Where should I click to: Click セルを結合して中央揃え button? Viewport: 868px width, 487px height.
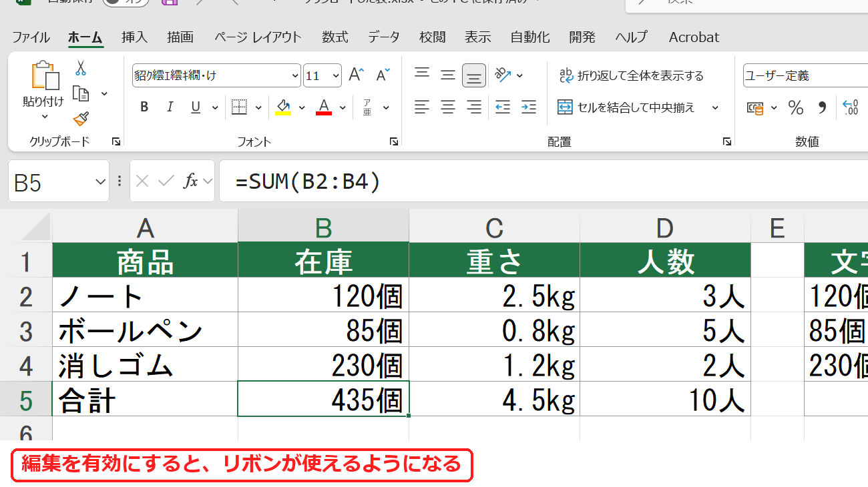626,107
